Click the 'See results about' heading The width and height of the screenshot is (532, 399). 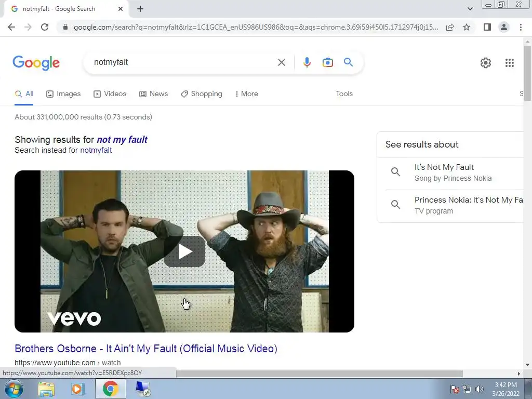(422, 144)
